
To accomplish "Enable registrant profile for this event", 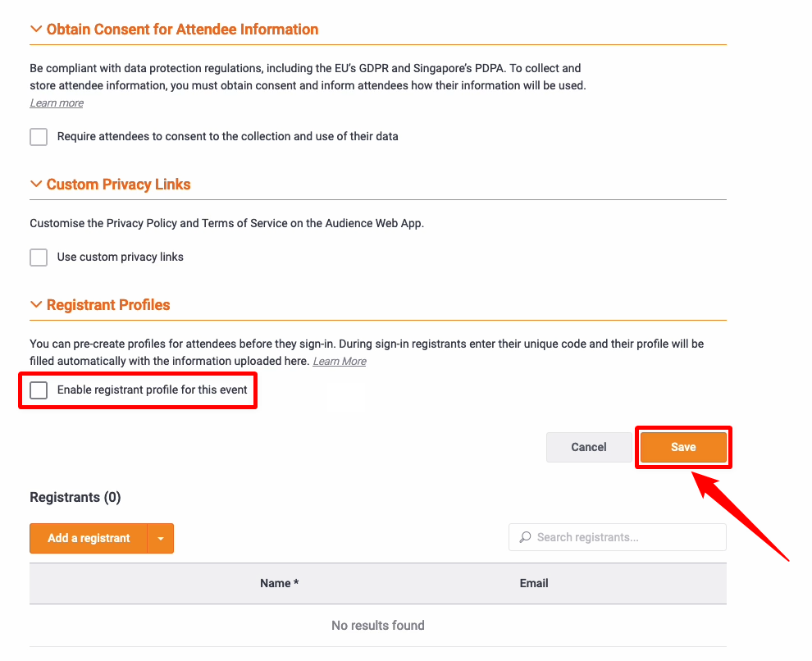I will coord(39,390).
